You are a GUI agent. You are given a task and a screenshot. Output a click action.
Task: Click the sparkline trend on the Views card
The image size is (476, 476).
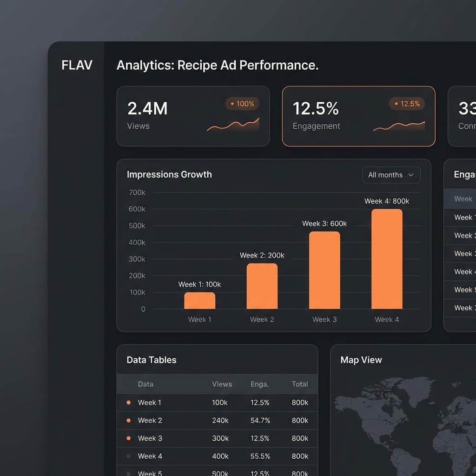click(x=233, y=125)
